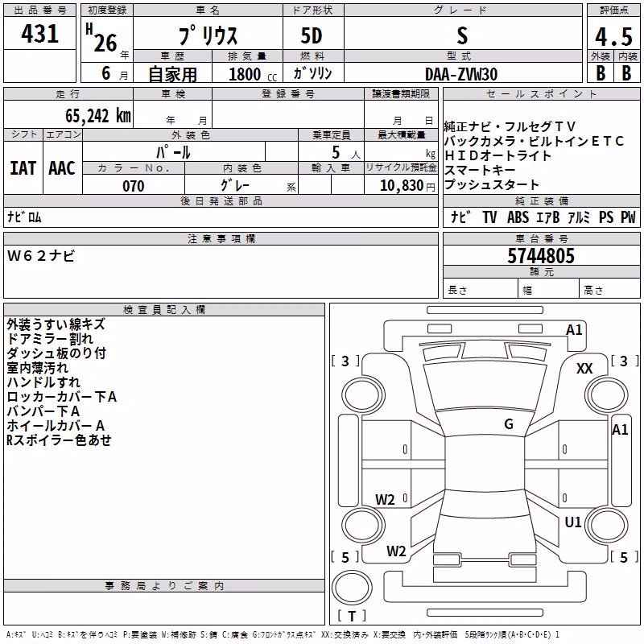Image resolution: width=644 pixels, height=644 pixels.
Task: Click the ナビロム later-shipped parts entry
Action: pos(24,217)
